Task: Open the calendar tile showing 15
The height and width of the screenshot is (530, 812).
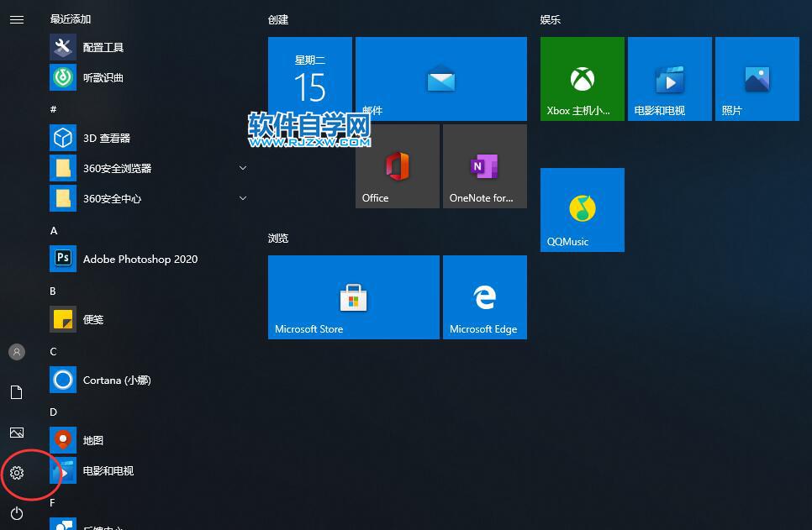Action: tap(309, 79)
